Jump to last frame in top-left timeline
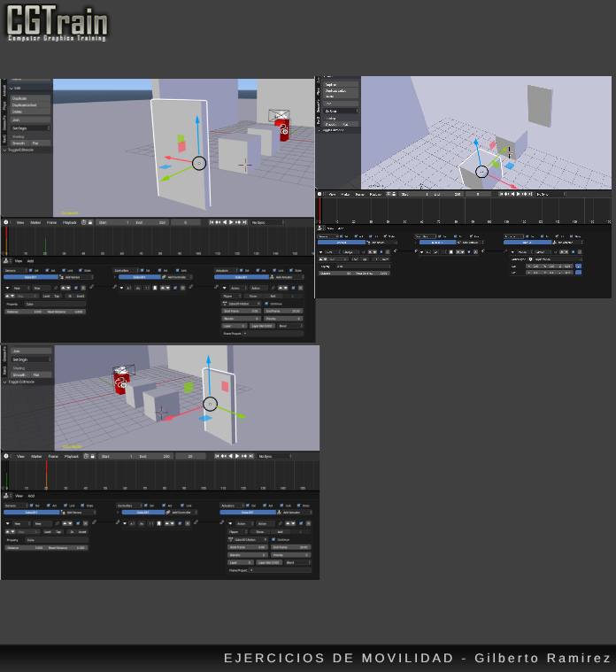The width and height of the screenshot is (616, 672). [243, 222]
